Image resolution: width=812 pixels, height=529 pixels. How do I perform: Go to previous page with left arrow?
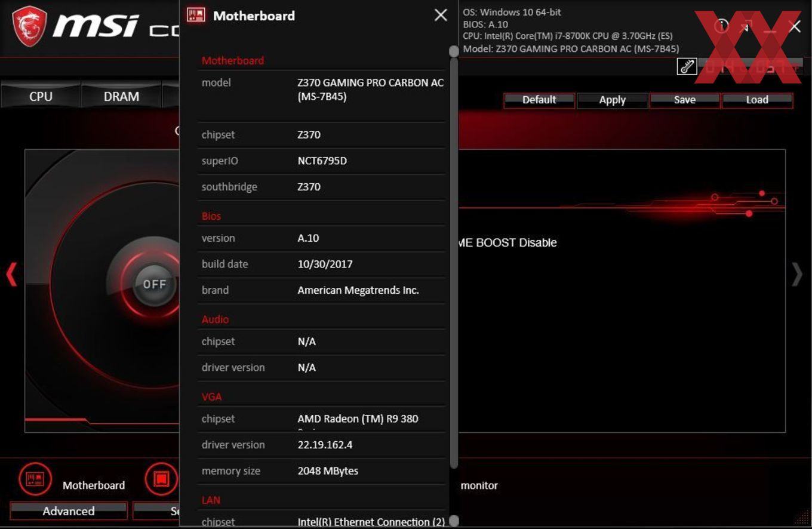pyautogui.click(x=11, y=274)
